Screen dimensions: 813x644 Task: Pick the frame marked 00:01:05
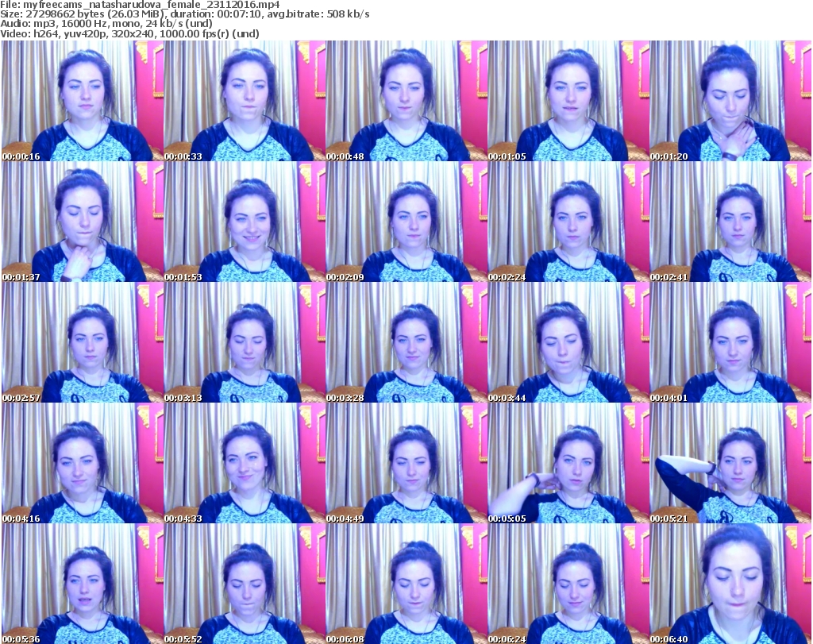pyautogui.click(x=568, y=101)
